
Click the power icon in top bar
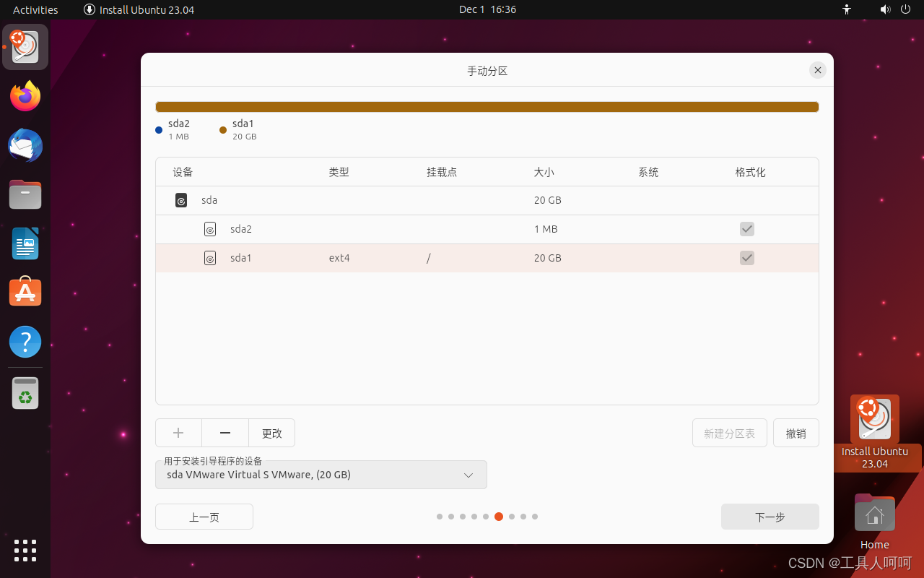tap(906, 9)
